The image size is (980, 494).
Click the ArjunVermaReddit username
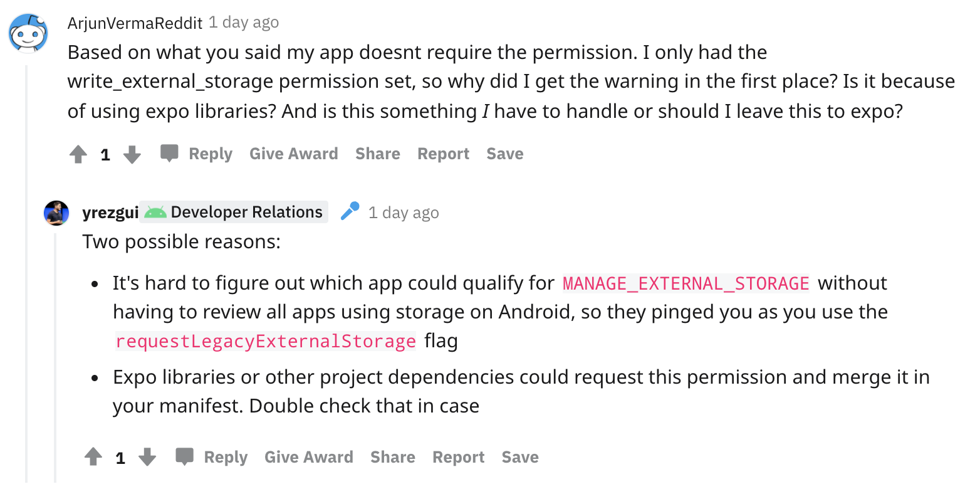point(133,22)
